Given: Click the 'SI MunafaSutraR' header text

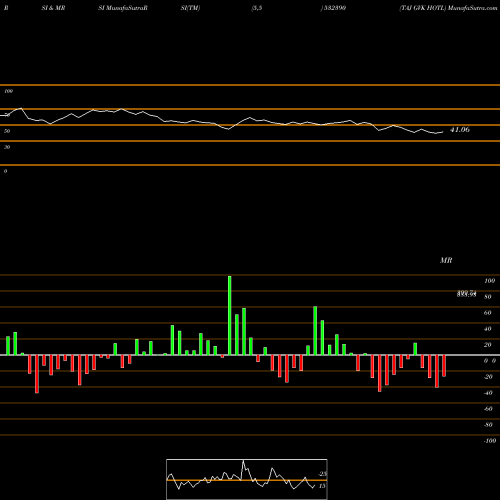Looking at the screenshot, I should (123, 8).
